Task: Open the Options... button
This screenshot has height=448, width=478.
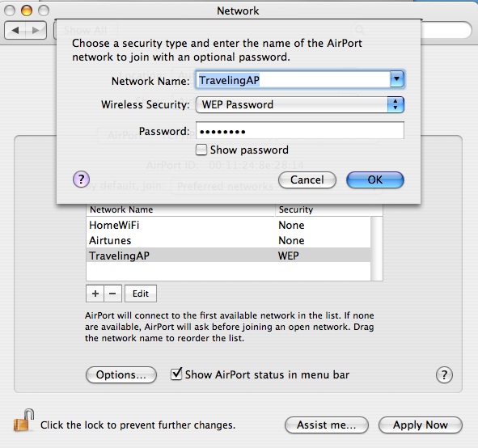Action: pos(121,375)
